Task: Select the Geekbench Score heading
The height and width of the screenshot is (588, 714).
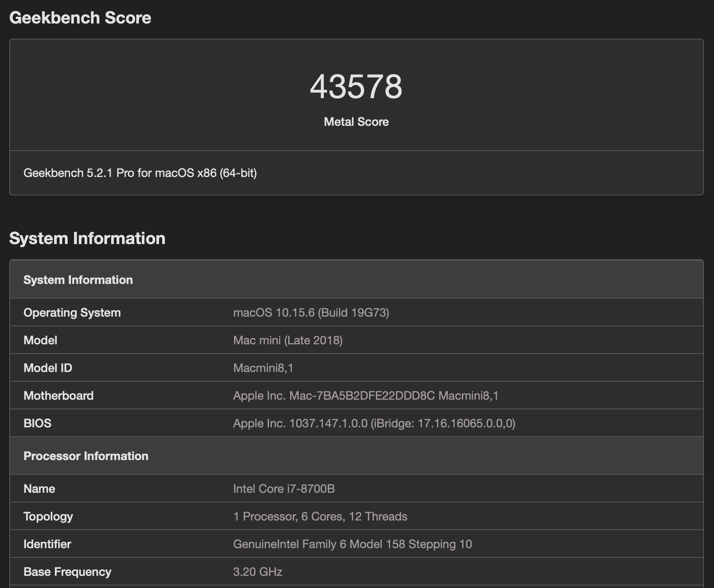Action: 80,18
